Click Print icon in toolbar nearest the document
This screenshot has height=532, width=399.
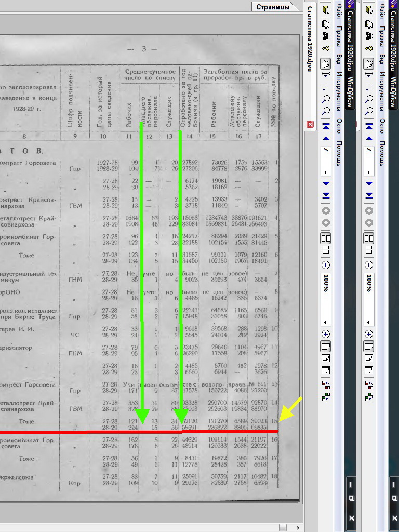[x=326, y=24]
